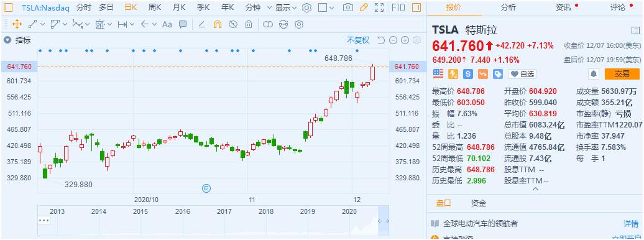This screenshot has height=240, width=644.
Task: Select the 年K yearly candlestick tab
Action: click(228, 7)
